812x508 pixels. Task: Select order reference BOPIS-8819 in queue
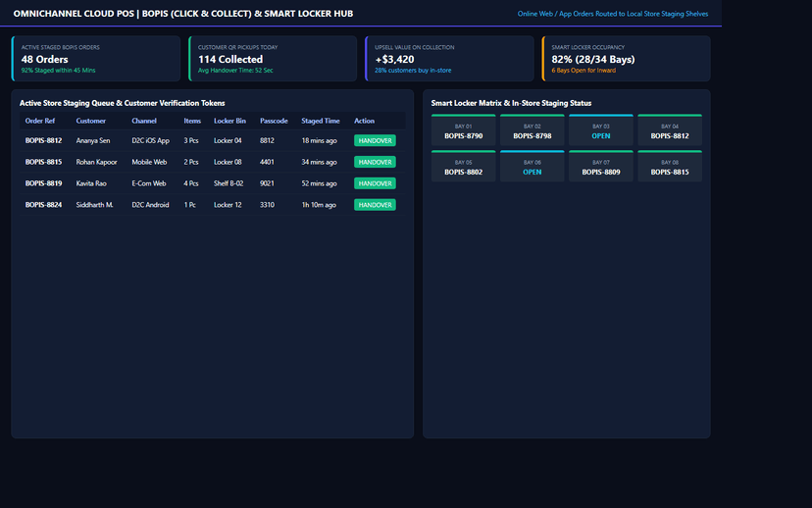(43, 183)
